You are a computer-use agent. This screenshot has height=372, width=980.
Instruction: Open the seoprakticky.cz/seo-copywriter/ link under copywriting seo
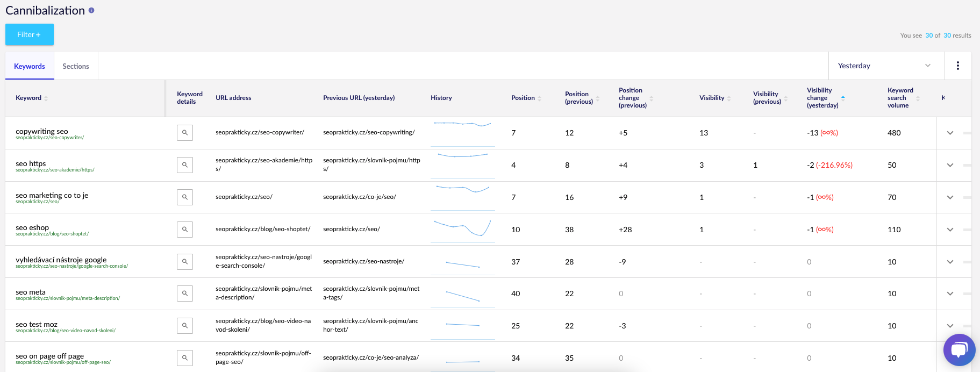(x=50, y=138)
